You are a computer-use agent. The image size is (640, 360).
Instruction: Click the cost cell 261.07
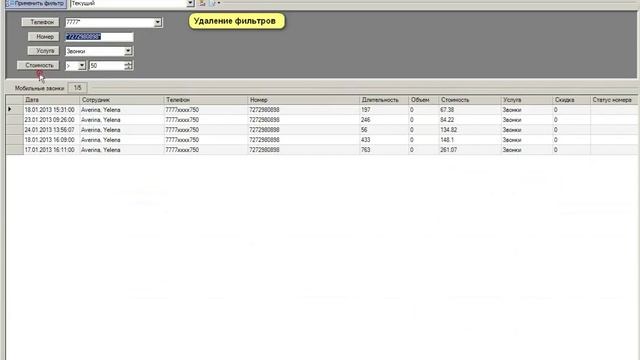point(469,150)
